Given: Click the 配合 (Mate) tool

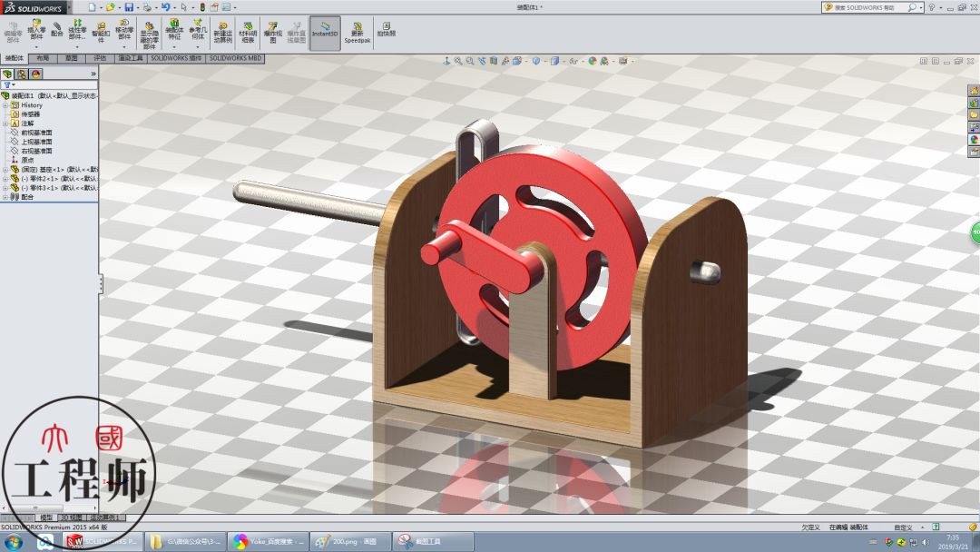Looking at the screenshot, I should click(x=57, y=30).
